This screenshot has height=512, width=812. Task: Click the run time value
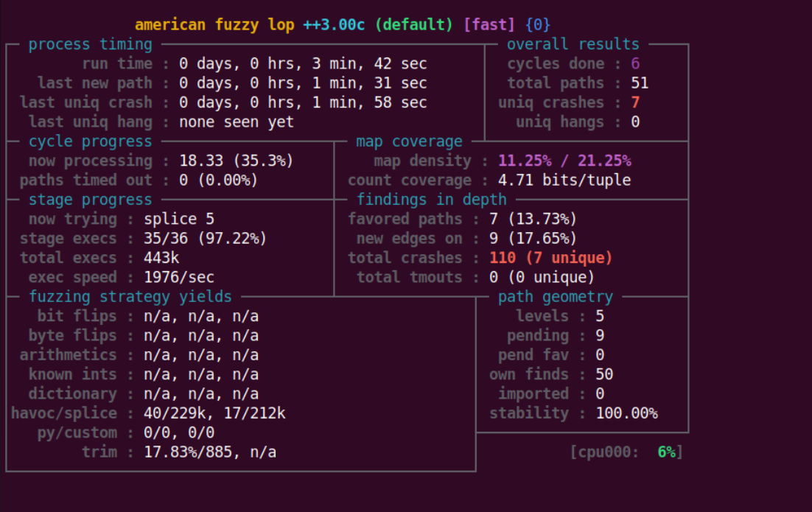[x=302, y=64]
